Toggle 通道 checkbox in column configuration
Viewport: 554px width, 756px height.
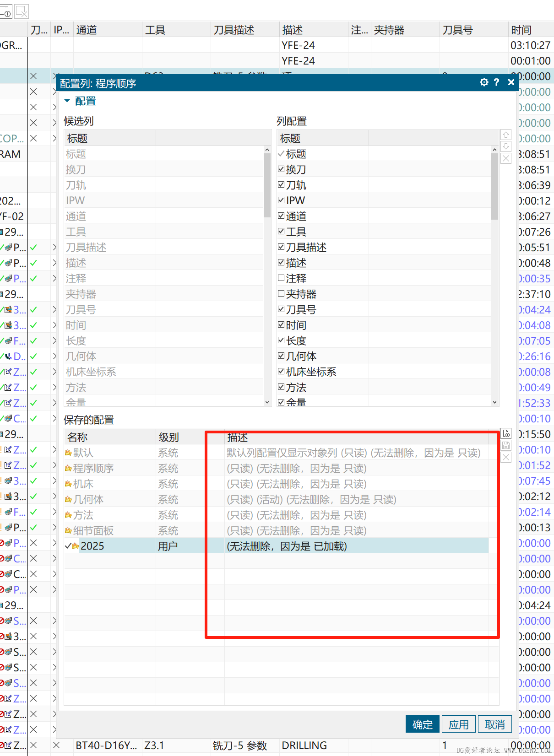point(281,216)
